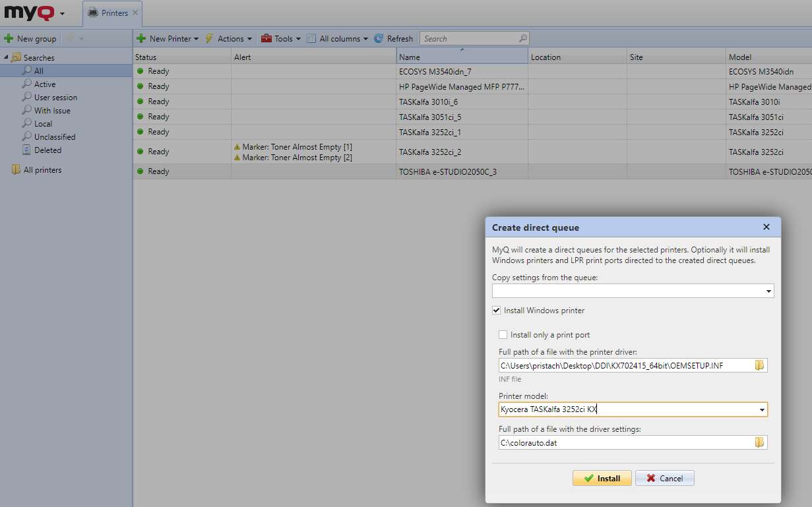Expand Copy settings from the queue dropdown

coord(768,291)
